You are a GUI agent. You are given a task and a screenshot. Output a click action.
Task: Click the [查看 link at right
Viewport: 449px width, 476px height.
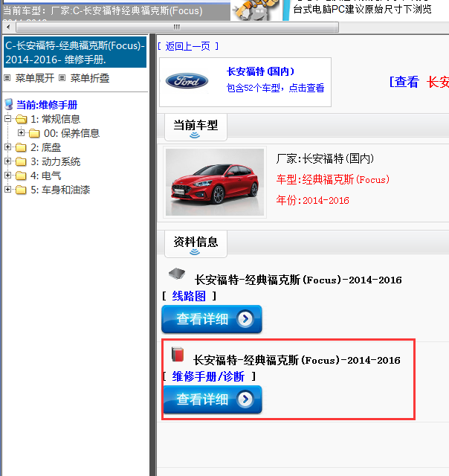[x=404, y=82]
